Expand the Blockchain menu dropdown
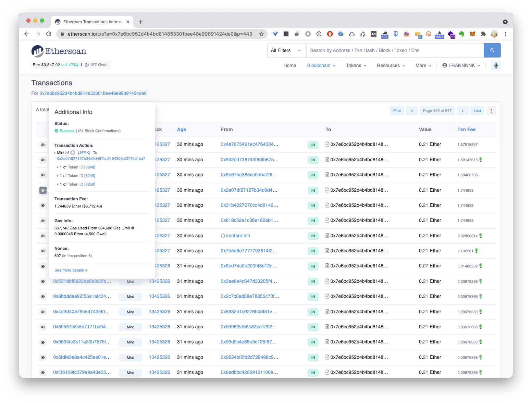The width and height of the screenshot is (532, 403). coord(321,65)
